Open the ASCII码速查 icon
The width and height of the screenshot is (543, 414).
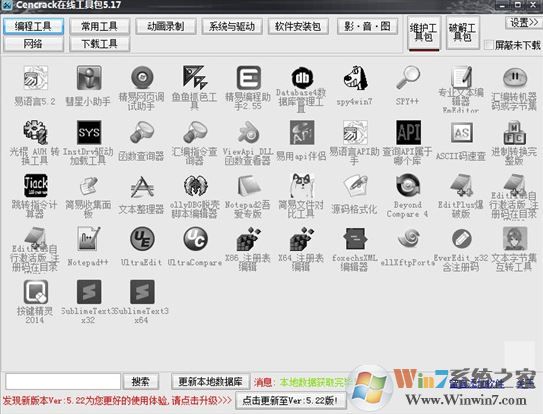[462, 132]
